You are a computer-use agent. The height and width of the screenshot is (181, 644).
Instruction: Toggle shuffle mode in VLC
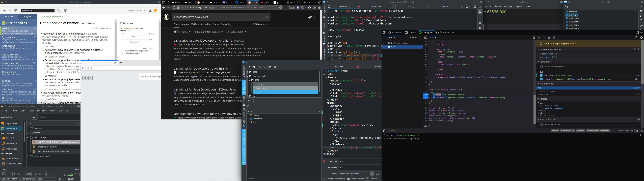click(x=45, y=174)
